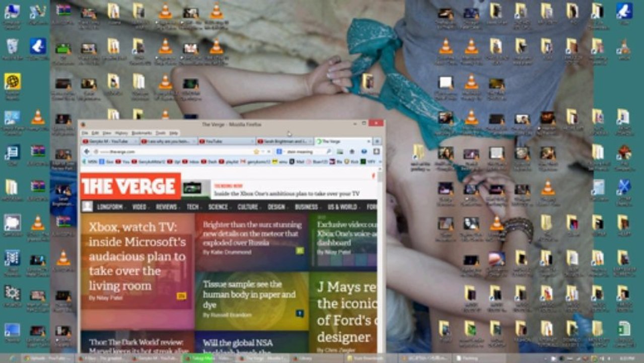Screen dimensions: 644x363
Task: Expand the VIDEO navigation menu
Action: click(x=140, y=207)
